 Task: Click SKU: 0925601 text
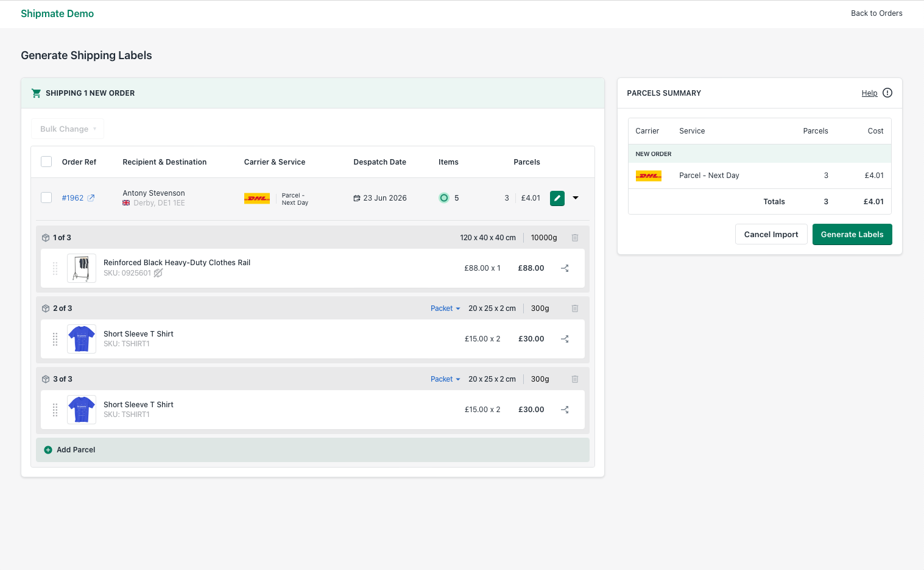pos(127,273)
